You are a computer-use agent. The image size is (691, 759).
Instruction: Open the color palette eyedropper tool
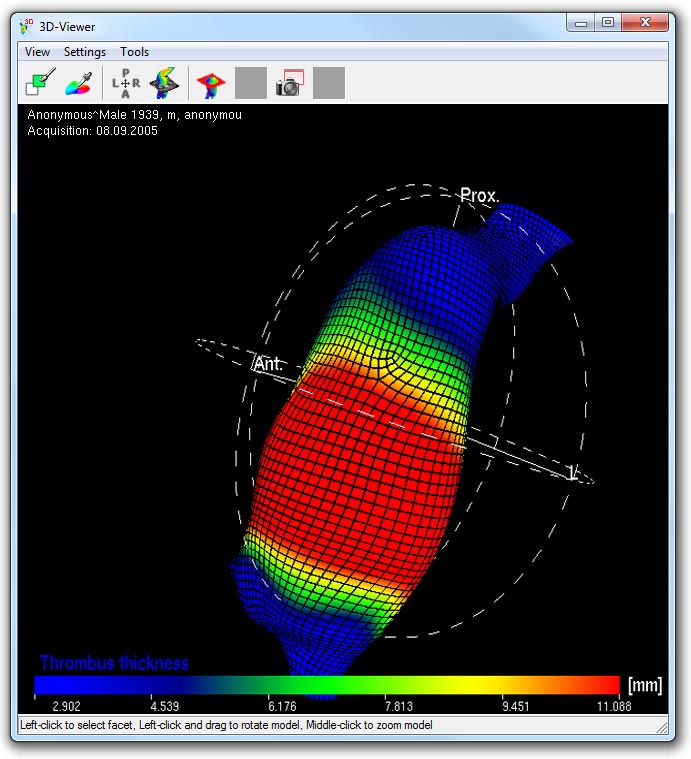coord(78,84)
